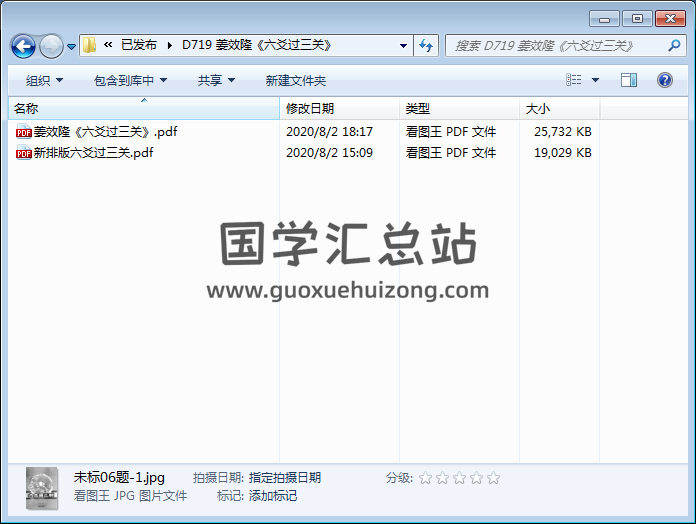Click the greyed Forward arrow button
Screen dimensions: 696x524
coord(51,46)
